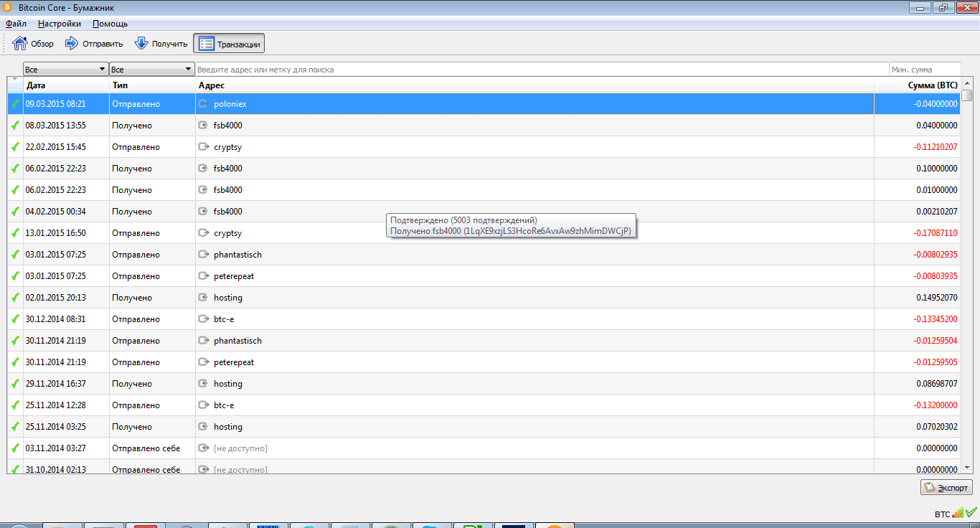
Task: Click the confirmed checkmark of 31.10.2014 02:13 row
Action: pos(15,469)
